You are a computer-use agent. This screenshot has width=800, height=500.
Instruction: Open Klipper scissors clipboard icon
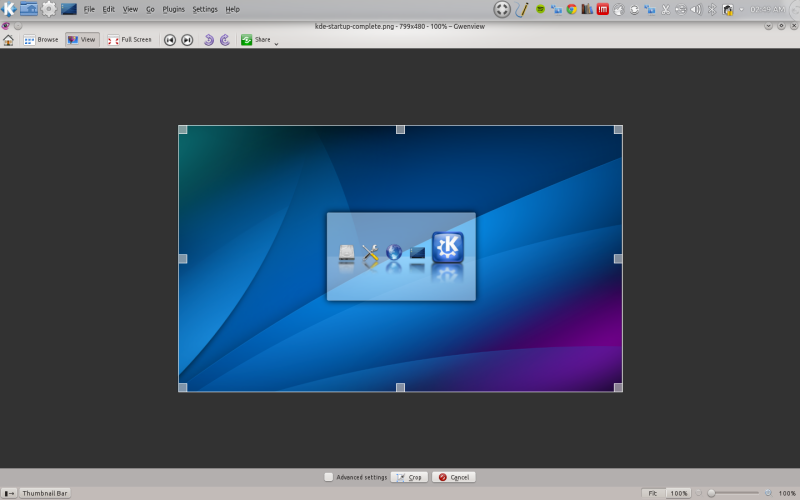coord(665,9)
